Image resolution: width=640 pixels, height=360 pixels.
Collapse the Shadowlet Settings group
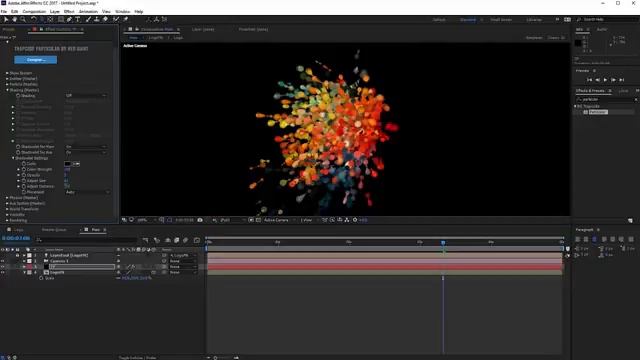pos(13,158)
